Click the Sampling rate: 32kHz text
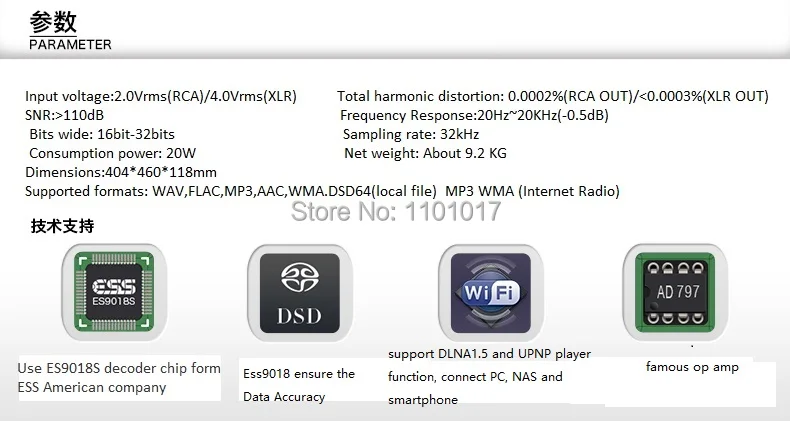The width and height of the screenshot is (790, 421). coord(411,134)
